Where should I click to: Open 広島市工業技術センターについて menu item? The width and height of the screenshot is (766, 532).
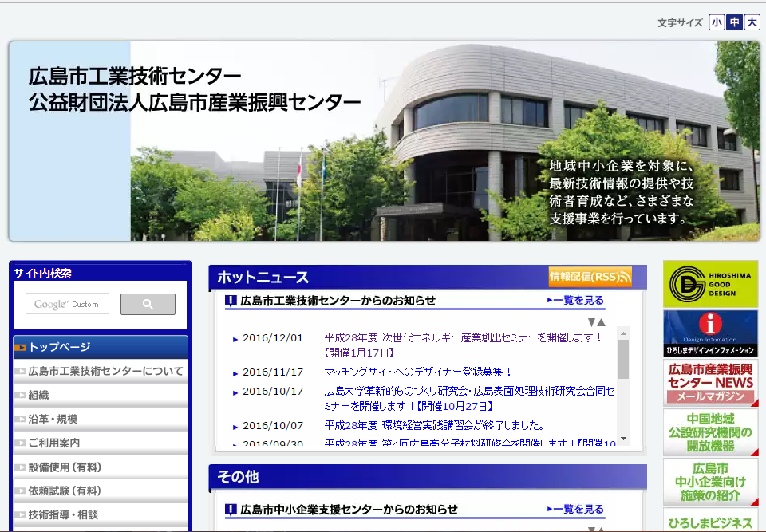101,371
